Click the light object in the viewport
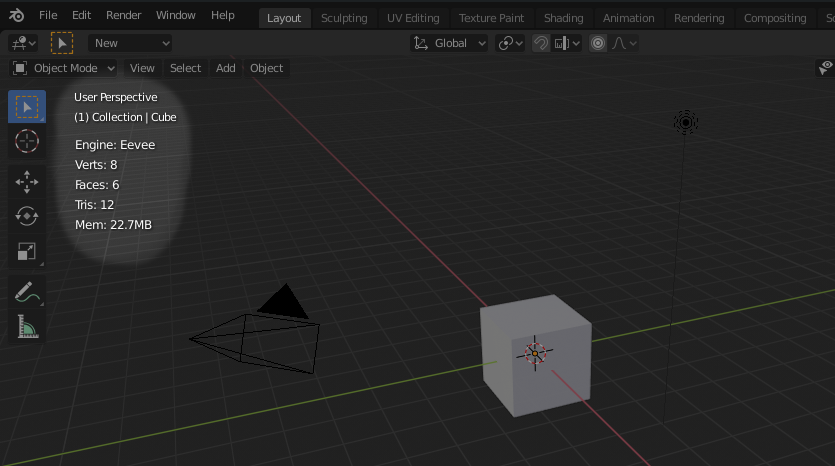This screenshot has height=466, width=835. [x=685, y=122]
